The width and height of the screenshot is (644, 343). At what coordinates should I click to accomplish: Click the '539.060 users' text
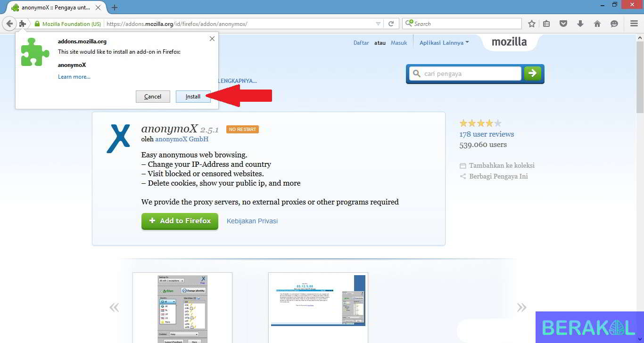483,145
